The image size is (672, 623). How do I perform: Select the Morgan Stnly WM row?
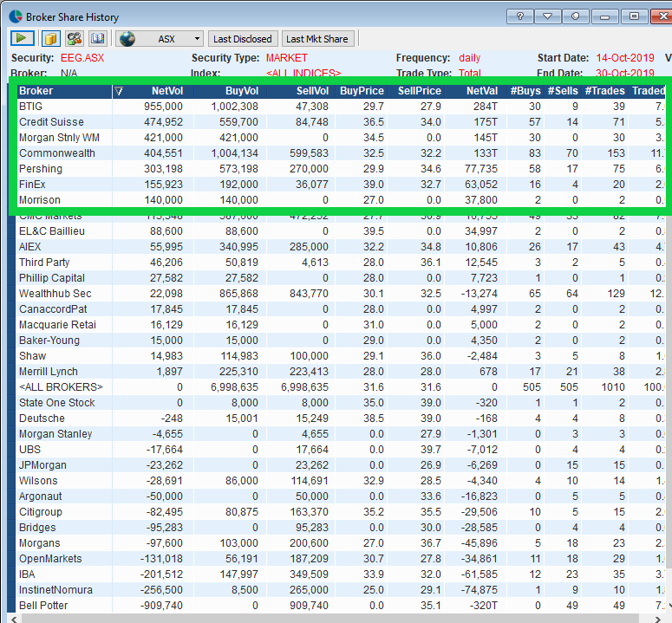click(341, 138)
